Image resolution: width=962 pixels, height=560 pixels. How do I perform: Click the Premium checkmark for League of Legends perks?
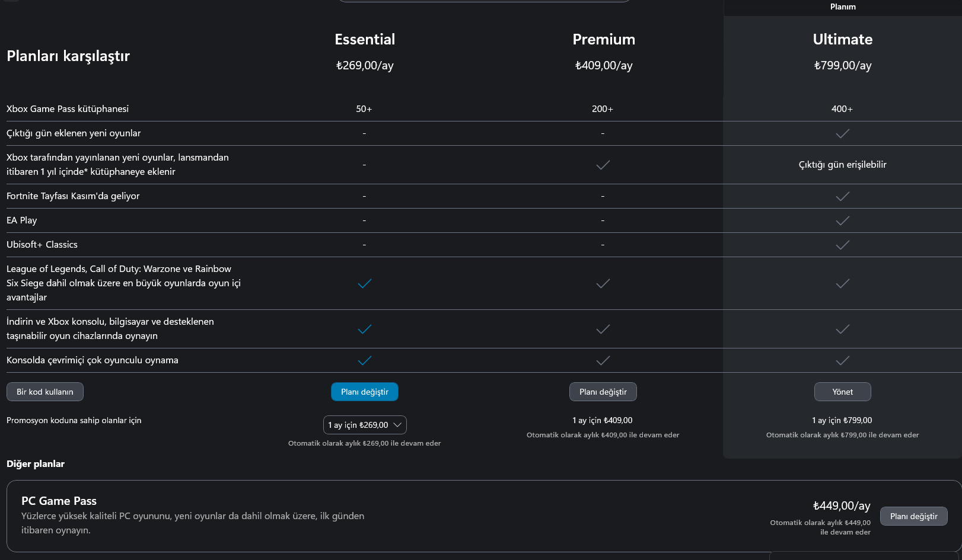(x=603, y=283)
